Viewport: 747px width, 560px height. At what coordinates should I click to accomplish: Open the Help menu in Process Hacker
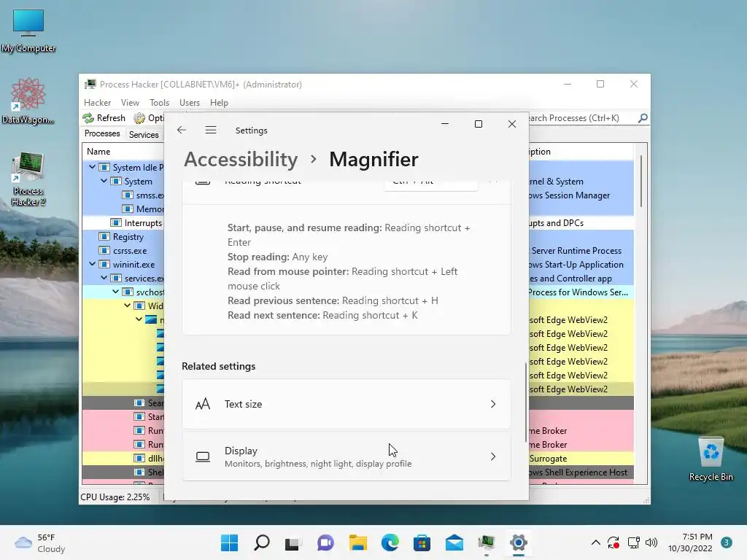[219, 102]
